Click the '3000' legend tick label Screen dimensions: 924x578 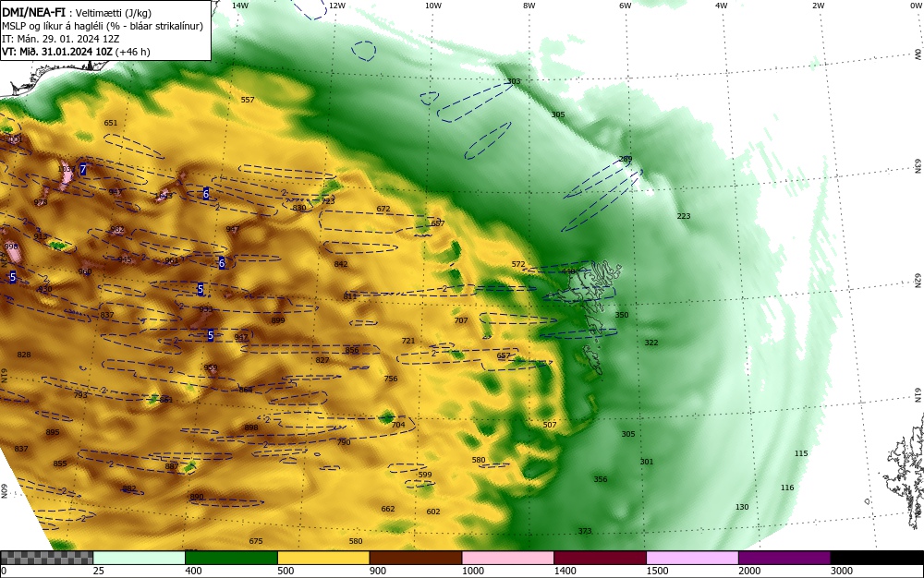[842, 571]
